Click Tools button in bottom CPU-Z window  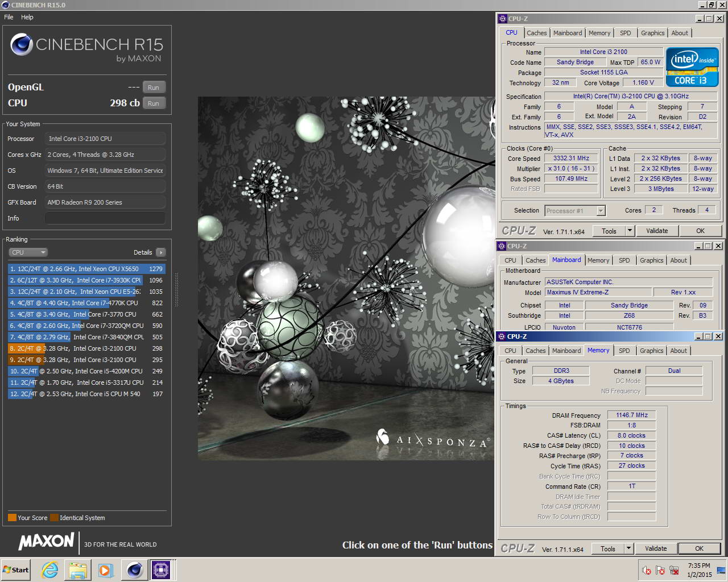[x=608, y=548]
